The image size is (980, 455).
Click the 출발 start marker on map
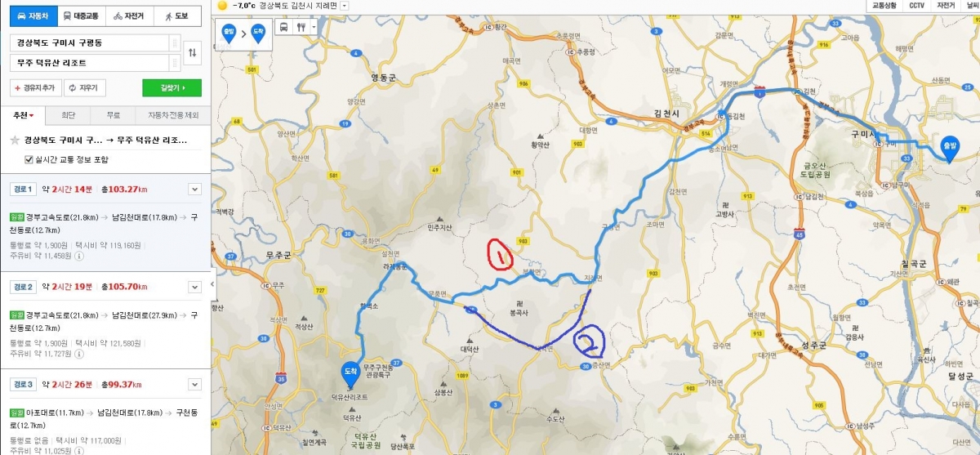point(950,148)
